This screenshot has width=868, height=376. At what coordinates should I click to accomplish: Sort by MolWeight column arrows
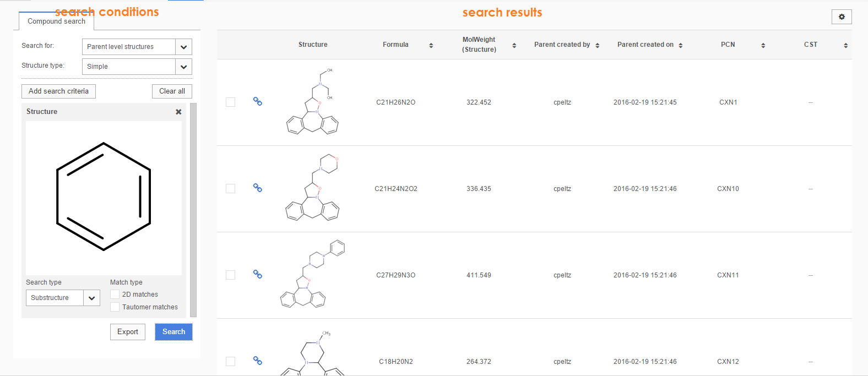click(x=514, y=45)
